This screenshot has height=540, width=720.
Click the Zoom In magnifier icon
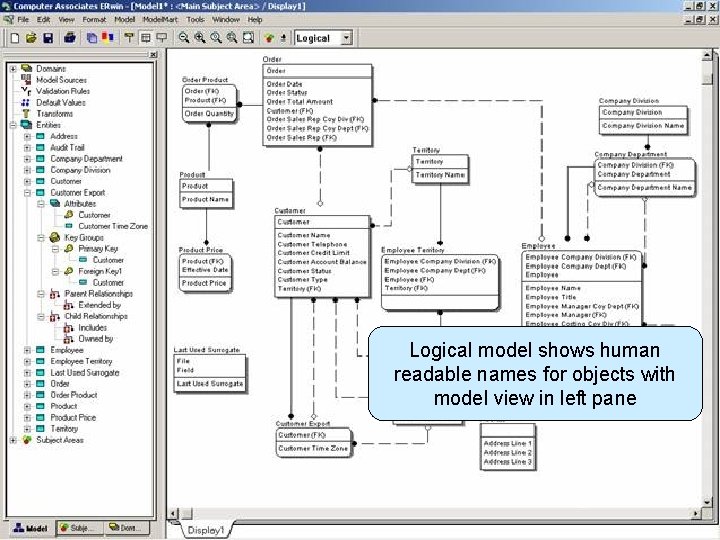pos(200,38)
